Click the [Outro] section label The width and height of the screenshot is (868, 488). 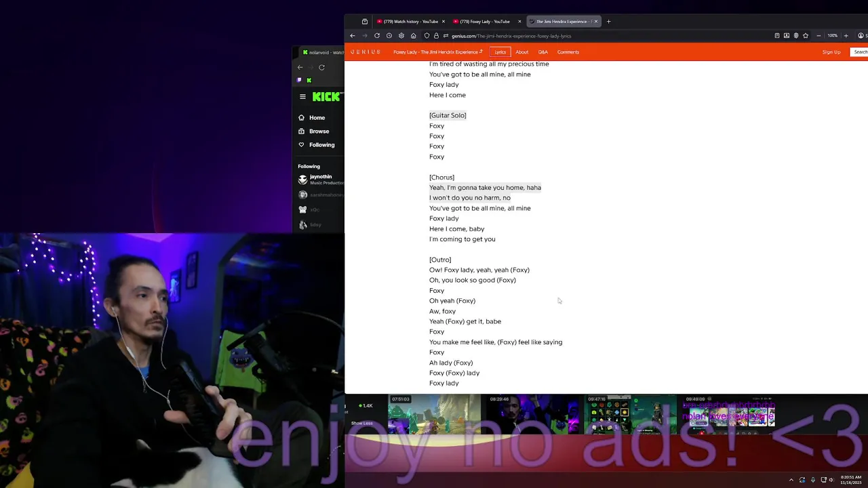pos(440,260)
